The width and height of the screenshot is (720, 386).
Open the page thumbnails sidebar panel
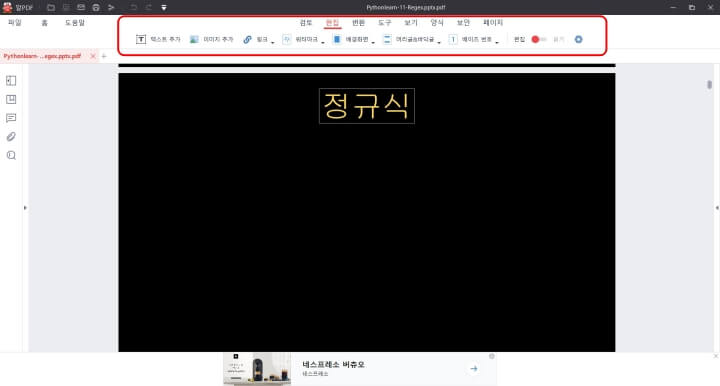tap(11, 81)
